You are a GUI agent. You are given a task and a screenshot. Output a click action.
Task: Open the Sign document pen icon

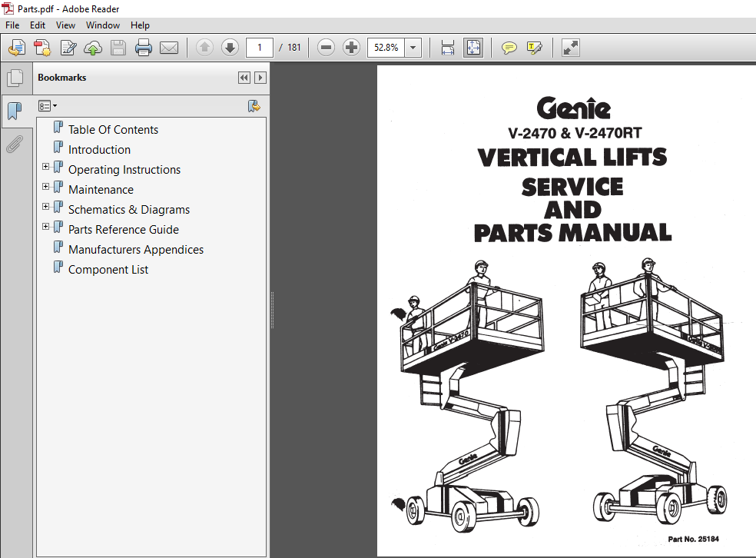68,48
